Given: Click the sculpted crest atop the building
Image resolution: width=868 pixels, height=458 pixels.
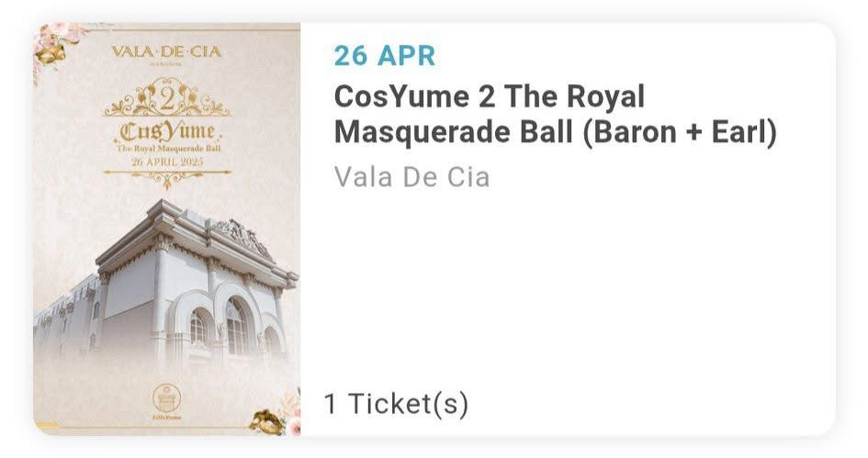Looking at the screenshot, I should (x=241, y=235).
